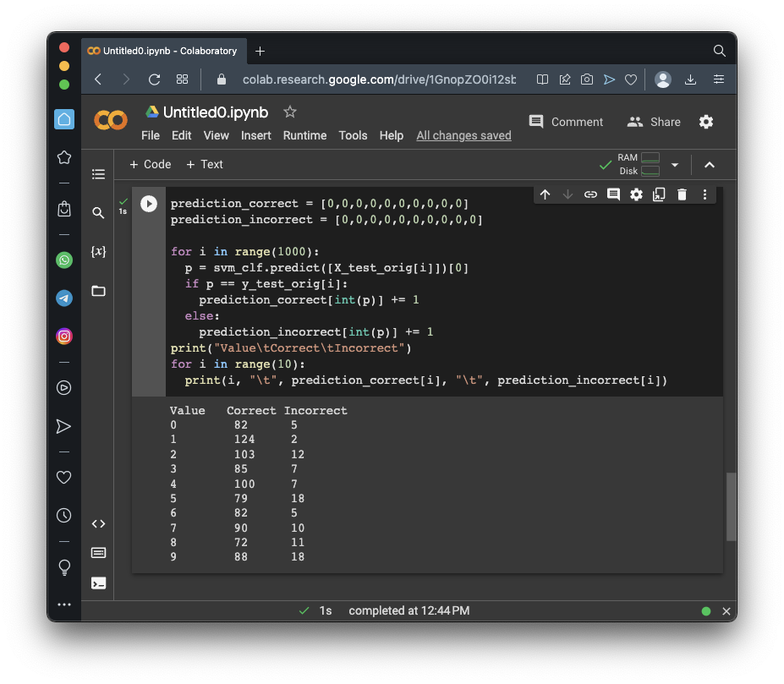Viewport: 784px width, 684px height.
Task: Open the RAM/Disk connection dropdown
Action: 675,165
